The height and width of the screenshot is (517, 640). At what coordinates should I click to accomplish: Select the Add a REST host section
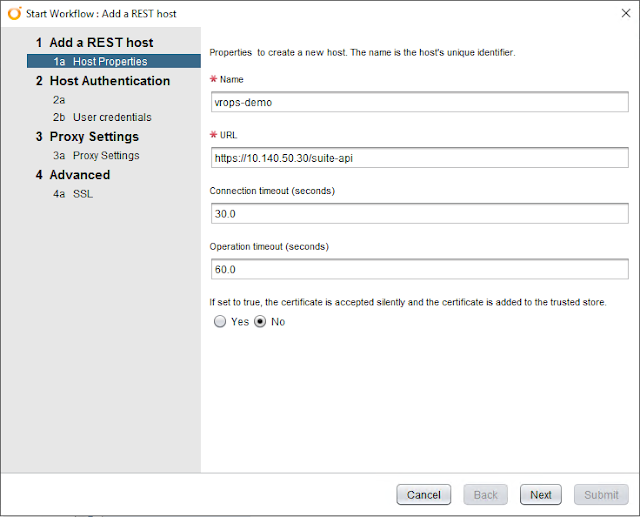pos(101,43)
